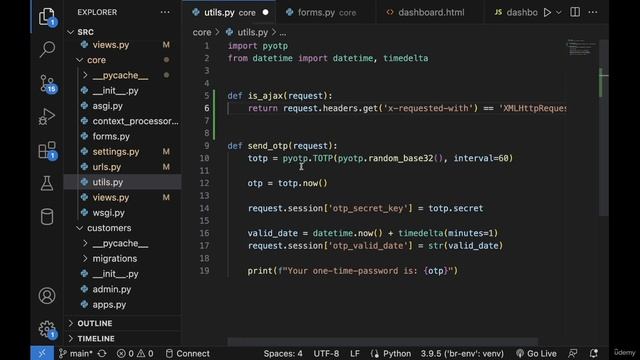Open the run options dropdown arrow

[559, 13]
